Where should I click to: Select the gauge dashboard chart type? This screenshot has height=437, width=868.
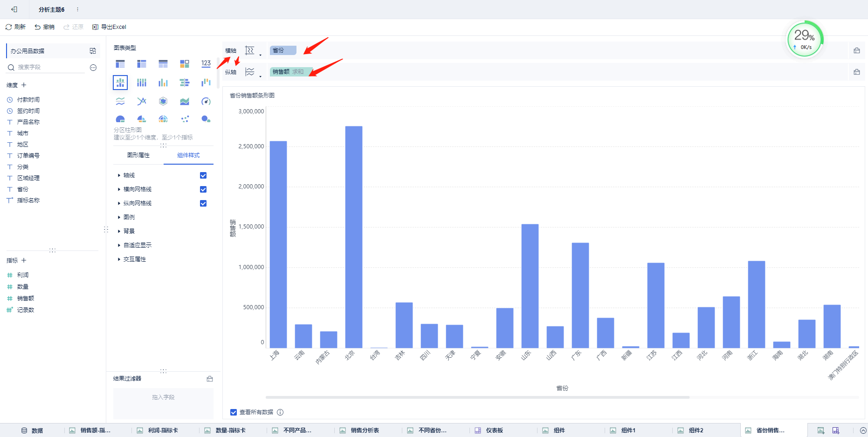pos(206,101)
